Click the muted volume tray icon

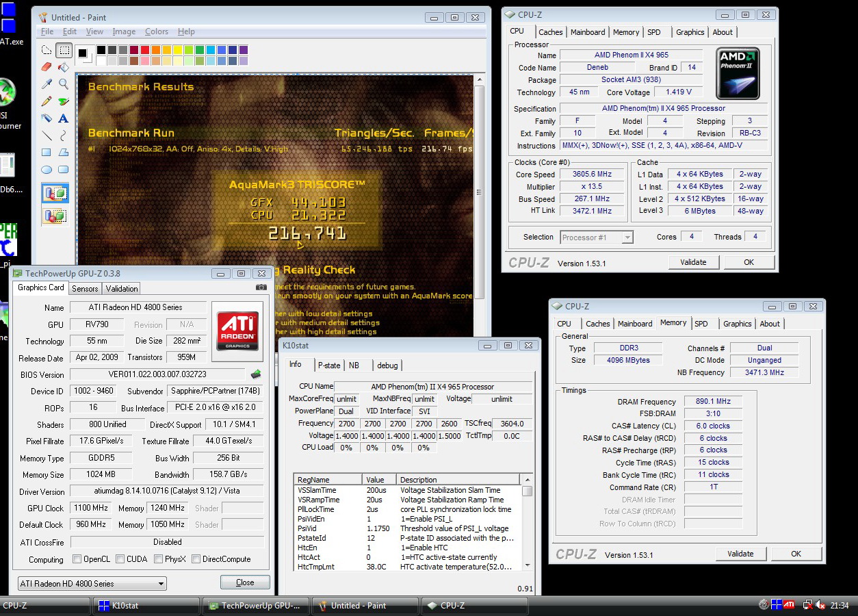[x=820, y=605]
